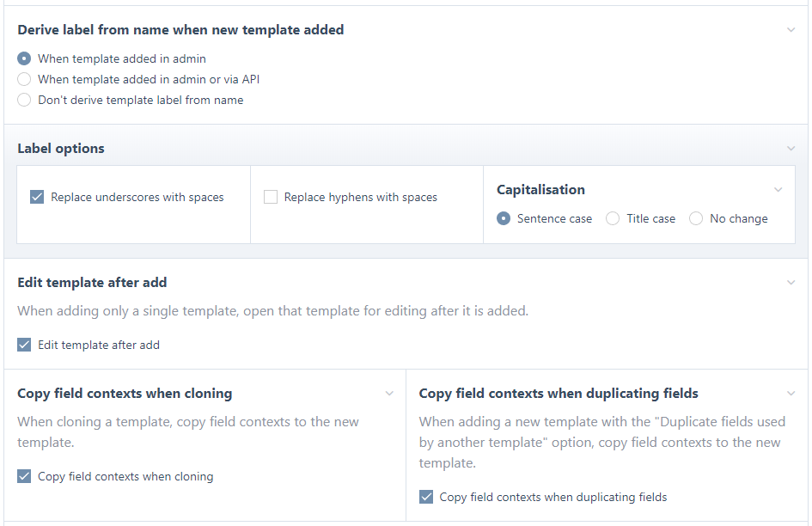Screen dimensions: 812x526
Task: Choose 'Don't derive template label from name'
Action: (24, 100)
